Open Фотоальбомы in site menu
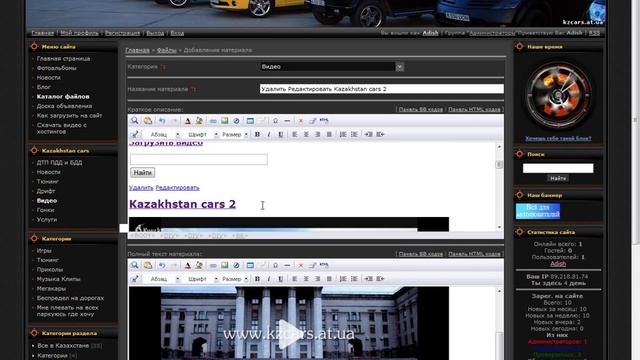The width and height of the screenshot is (640, 360). [x=56, y=68]
